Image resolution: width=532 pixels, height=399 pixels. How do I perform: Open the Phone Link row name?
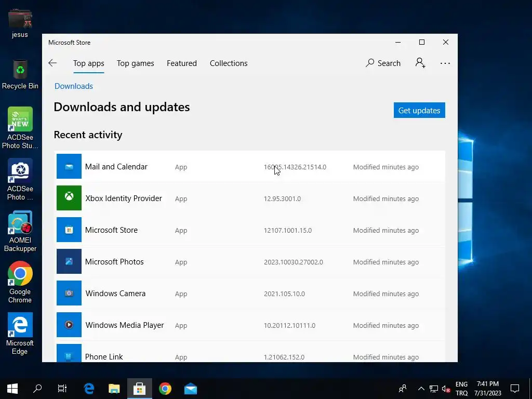pyautogui.click(x=104, y=356)
